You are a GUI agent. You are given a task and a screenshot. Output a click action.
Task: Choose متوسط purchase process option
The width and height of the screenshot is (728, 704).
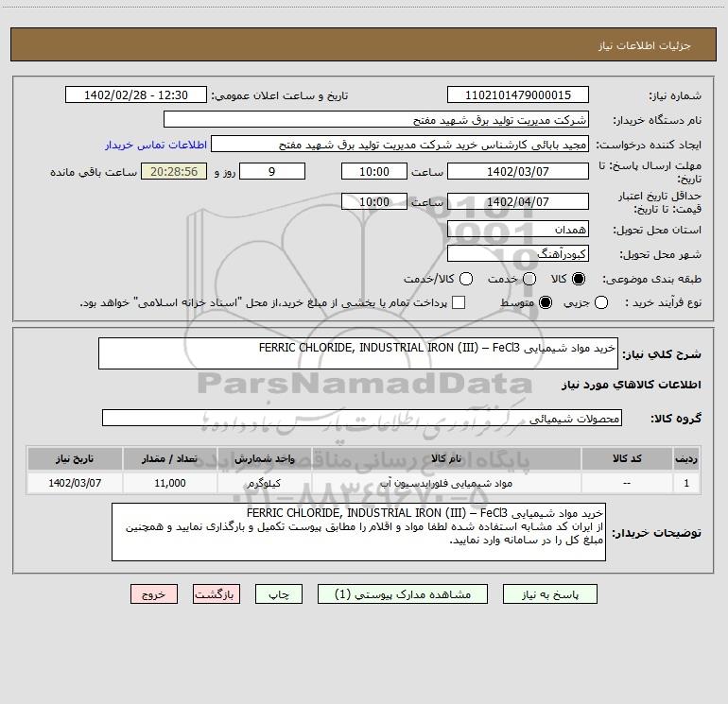pyautogui.click(x=546, y=302)
